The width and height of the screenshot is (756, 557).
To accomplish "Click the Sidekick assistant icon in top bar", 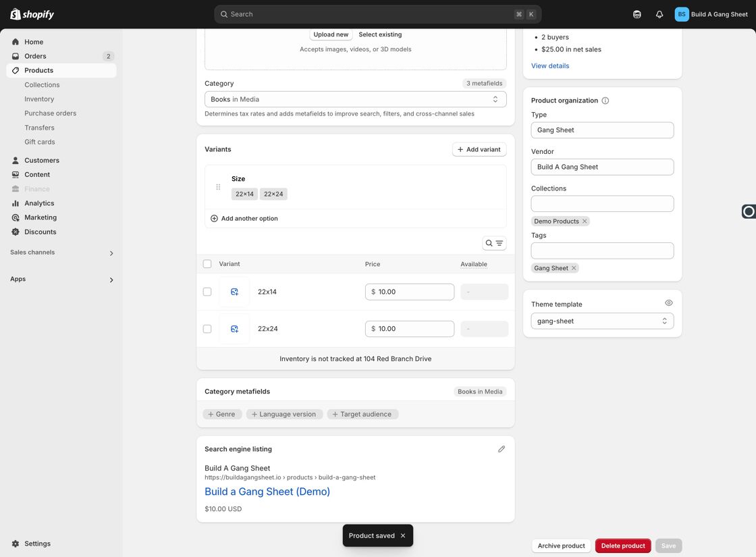I will (x=637, y=14).
